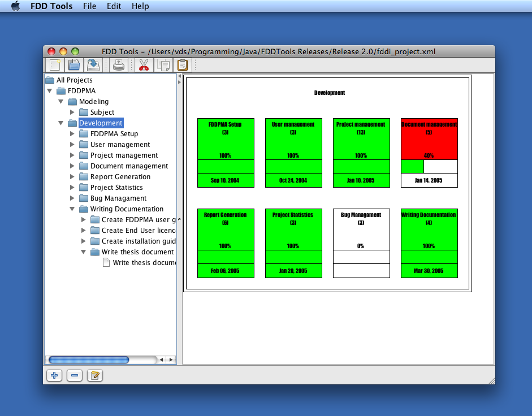
Task: Select the Project Statistics tree item
Action: point(116,187)
